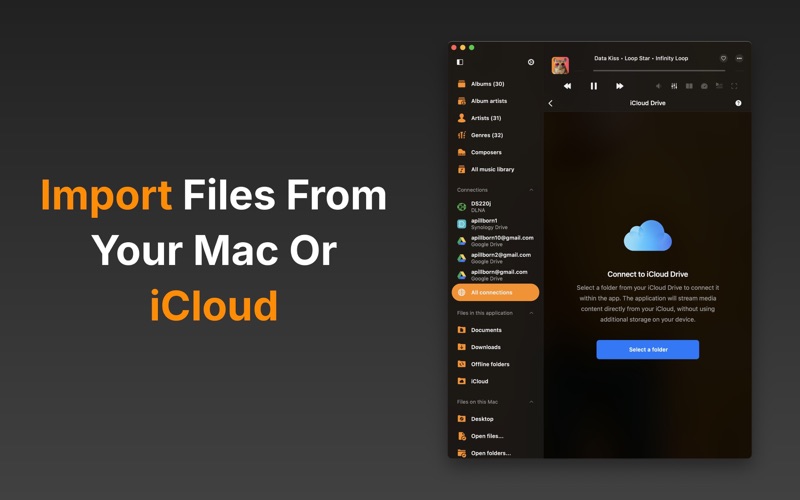Skip to previous track
800x500 pixels.
[x=567, y=86]
